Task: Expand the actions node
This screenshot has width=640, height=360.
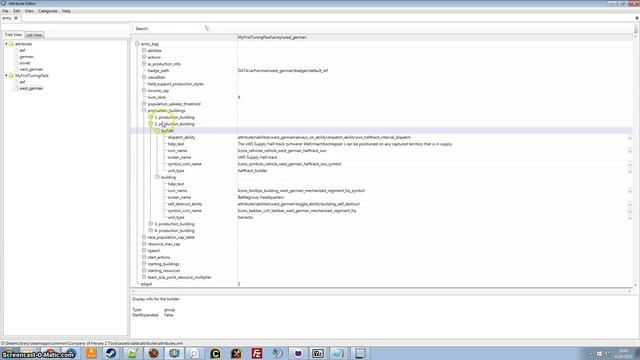Action: click(x=144, y=57)
